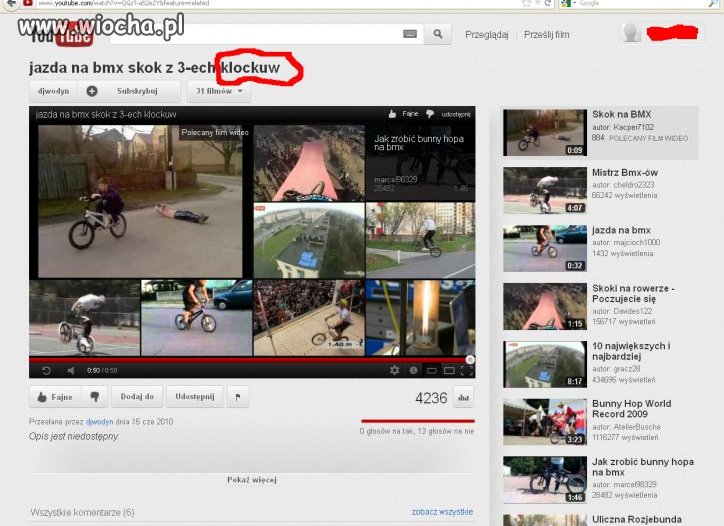
Task: Click the Subskrybuj button
Action: [x=129, y=91]
